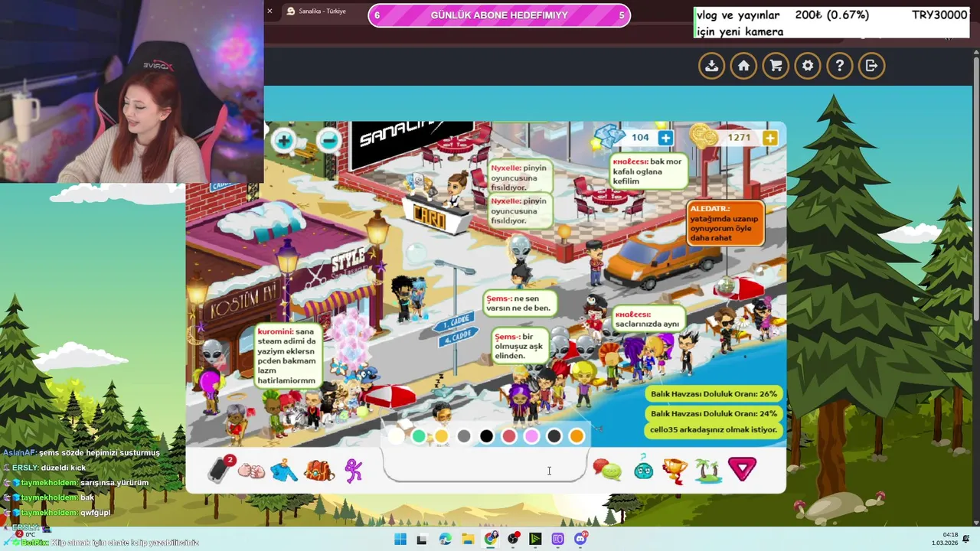Click Şems speech bubble 'ne sen varsın ne de ben'
The image size is (980, 551).
[519, 303]
